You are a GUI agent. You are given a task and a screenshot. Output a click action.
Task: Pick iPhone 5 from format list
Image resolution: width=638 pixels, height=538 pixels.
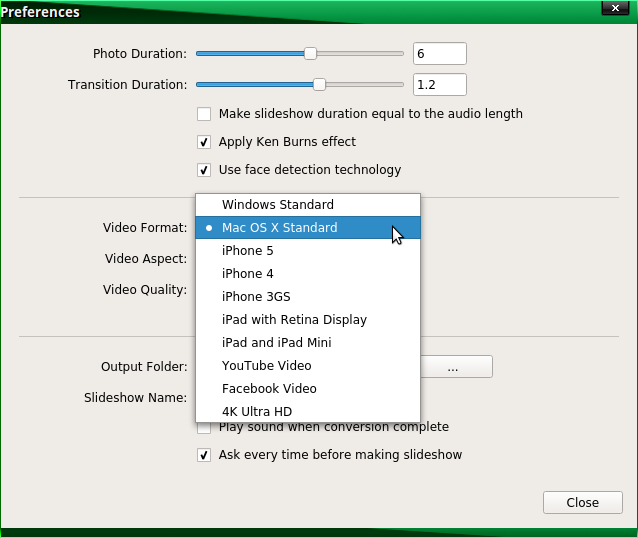tap(308, 251)
